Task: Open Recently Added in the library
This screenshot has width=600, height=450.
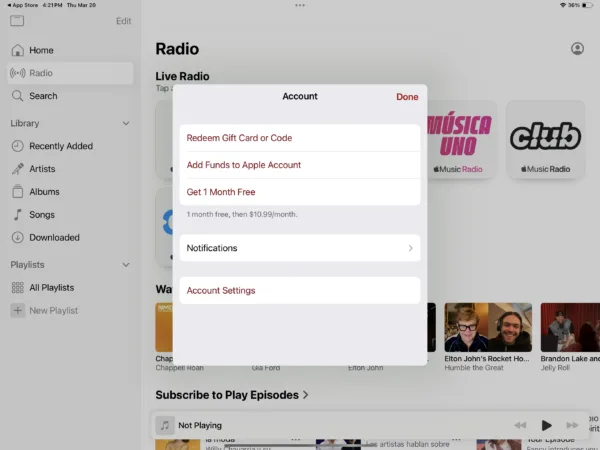Action: [70, 146]
